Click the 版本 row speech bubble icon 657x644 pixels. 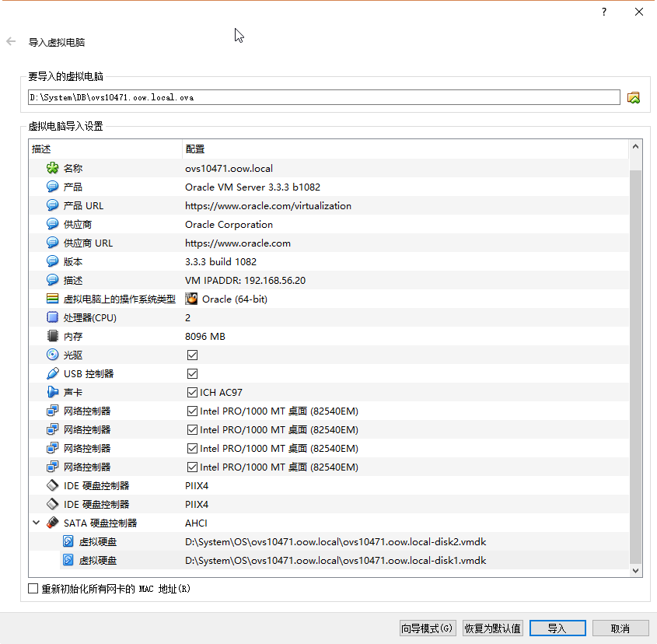[x=52, y=261]
